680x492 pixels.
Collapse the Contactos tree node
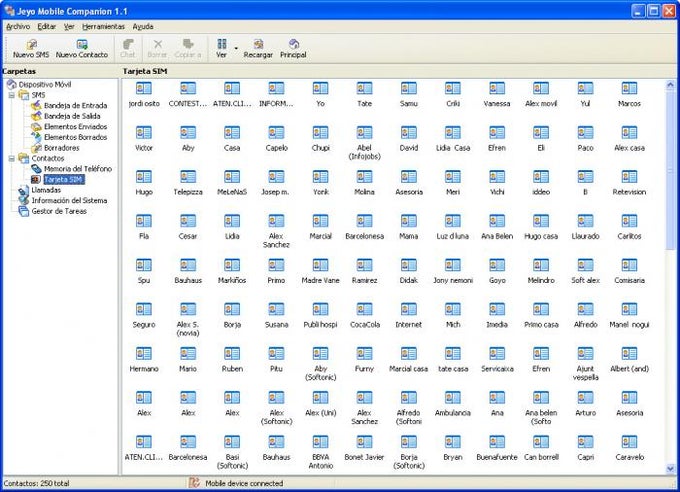[12, 158]
